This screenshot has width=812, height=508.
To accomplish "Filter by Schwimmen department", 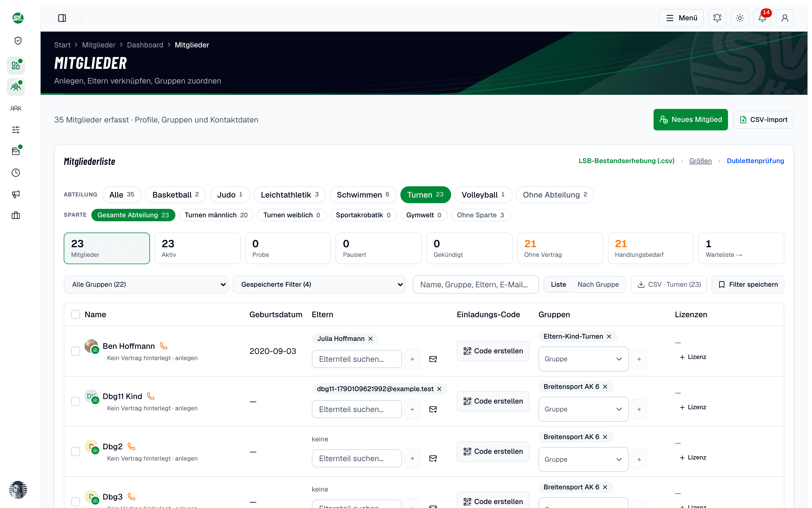I will (363, 195).
